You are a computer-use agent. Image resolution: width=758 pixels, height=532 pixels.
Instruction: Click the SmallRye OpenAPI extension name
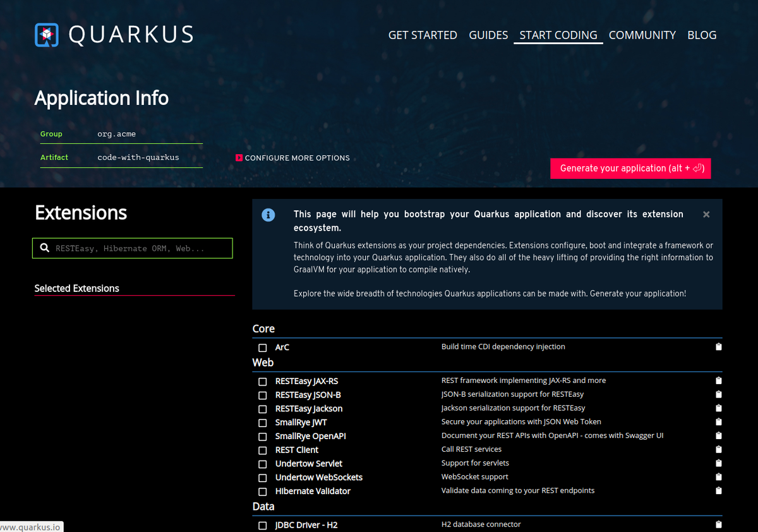coord(311,436)
